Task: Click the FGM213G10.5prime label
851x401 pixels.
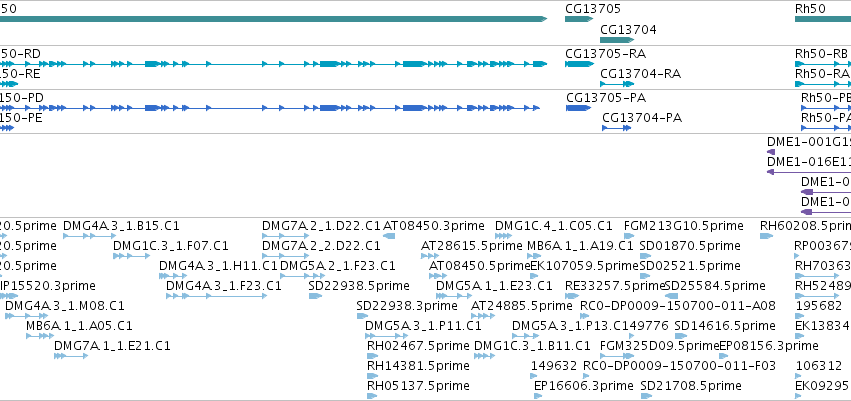Action: pos(684,226)
